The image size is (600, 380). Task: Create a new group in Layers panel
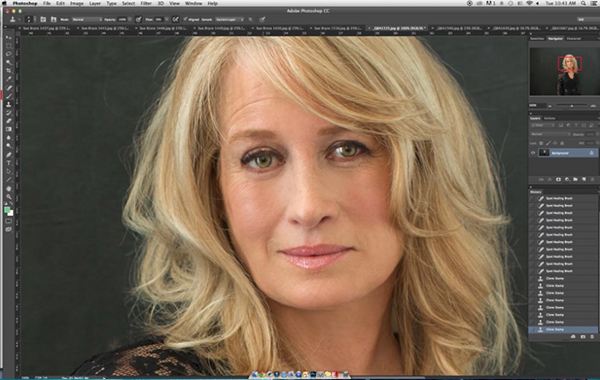(575, 179)
